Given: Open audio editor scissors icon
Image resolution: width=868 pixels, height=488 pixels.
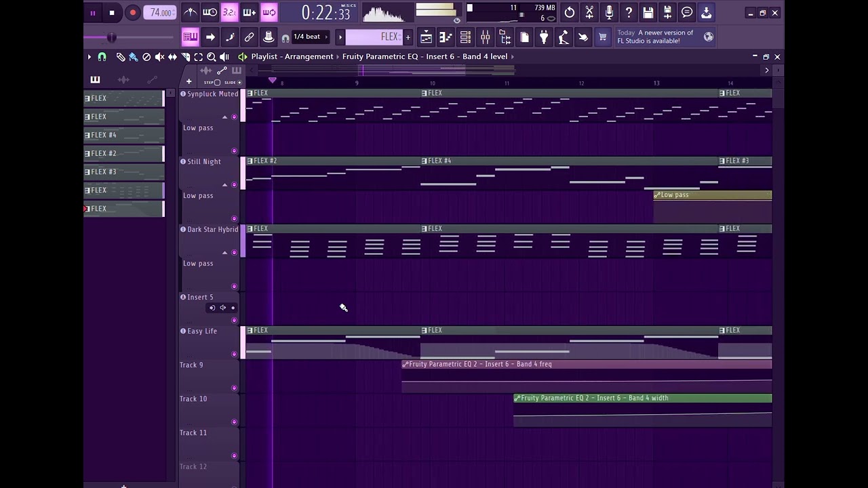Looking at the screenshot, I should pyautogui.click(x=589, y=12).
